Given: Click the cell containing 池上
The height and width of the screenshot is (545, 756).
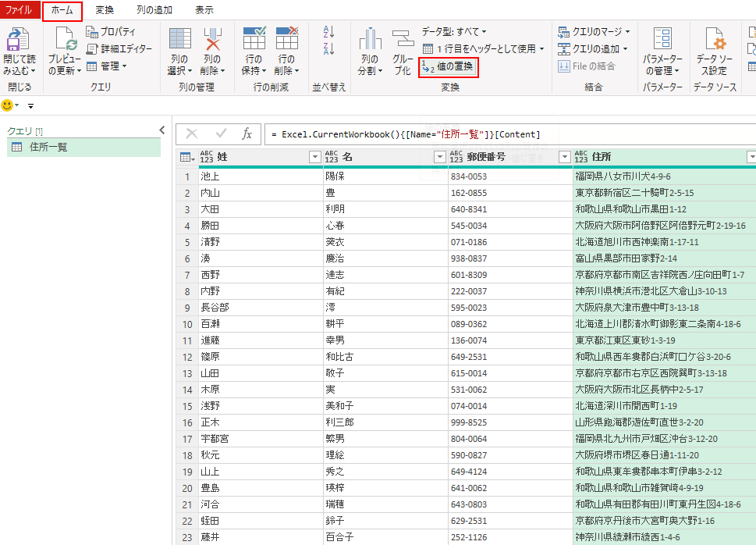Looking at the screenshot, I should coord(261,176).
